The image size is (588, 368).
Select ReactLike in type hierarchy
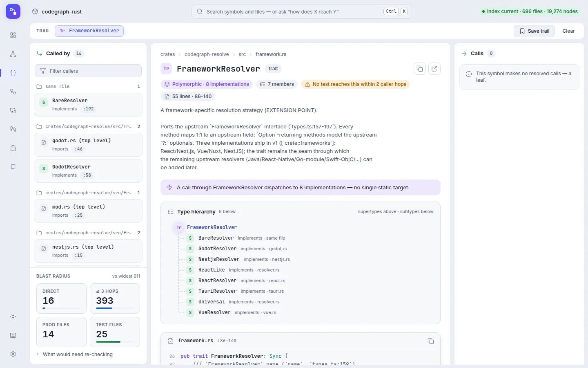coord(212,270)
